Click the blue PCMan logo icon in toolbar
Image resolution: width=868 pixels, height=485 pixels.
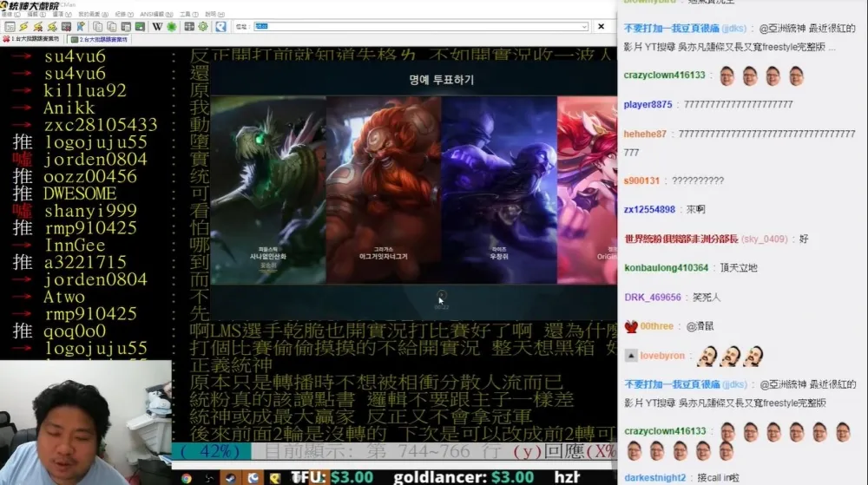tap(220, 27)
